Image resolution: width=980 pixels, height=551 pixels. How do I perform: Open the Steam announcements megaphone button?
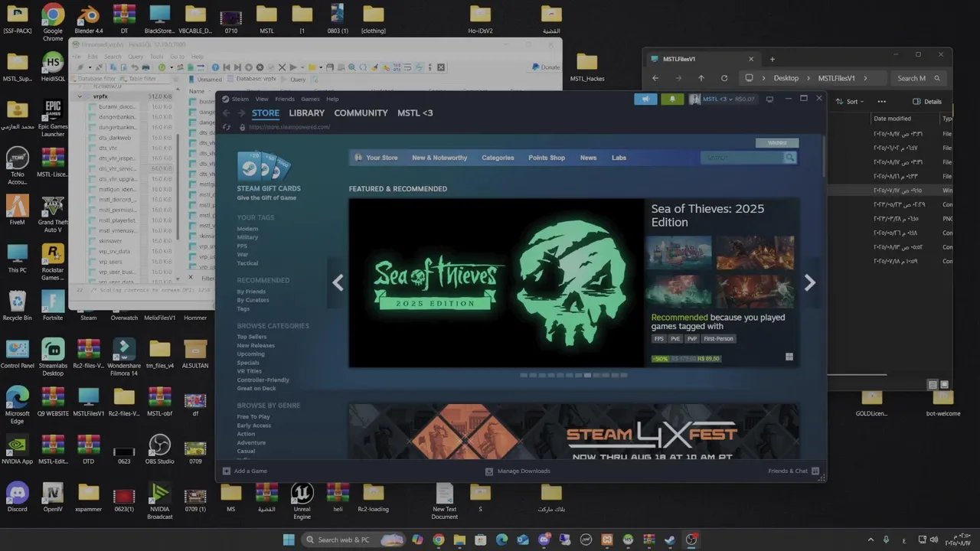click(x=645, y=99)
